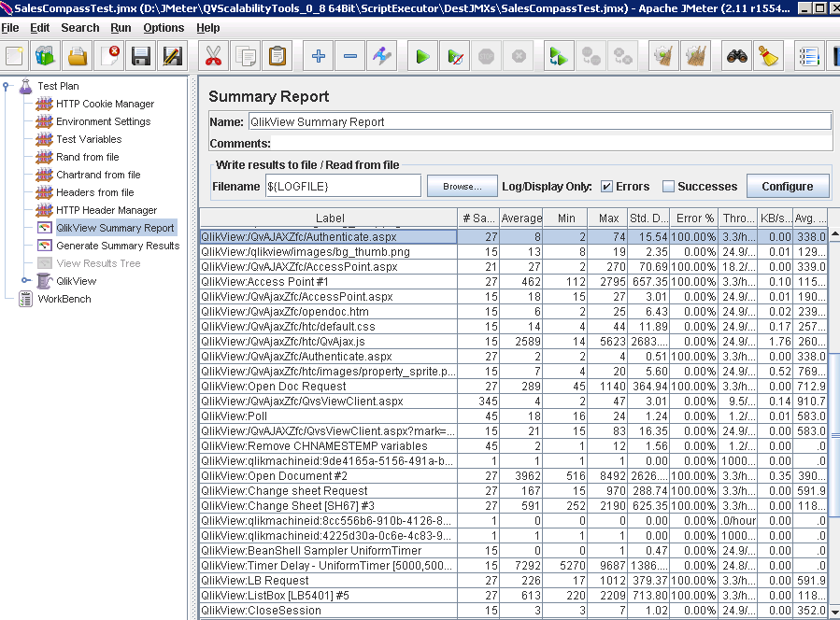Image resolution: width=840 pixels, height=620 pixels.
Task: Click the Browse... button
Action: pos(462,187)
